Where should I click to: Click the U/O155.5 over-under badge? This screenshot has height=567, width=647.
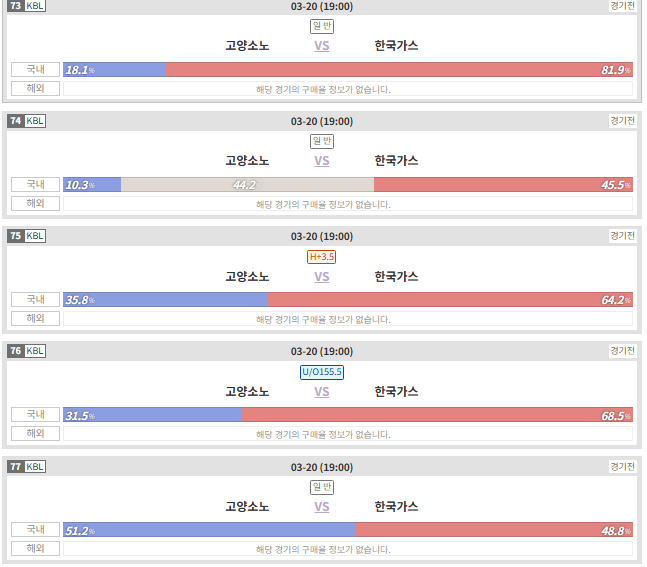coord(321,372)
